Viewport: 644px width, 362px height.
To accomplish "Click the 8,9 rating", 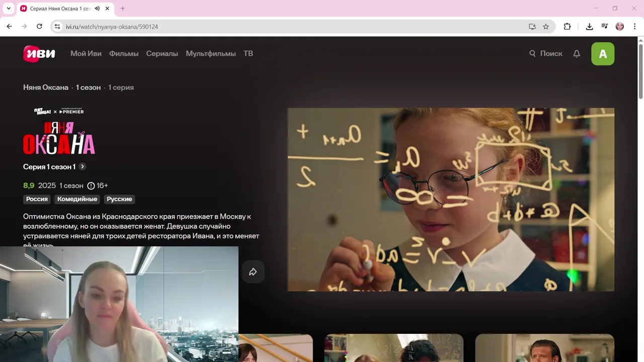I will [29, 186].
